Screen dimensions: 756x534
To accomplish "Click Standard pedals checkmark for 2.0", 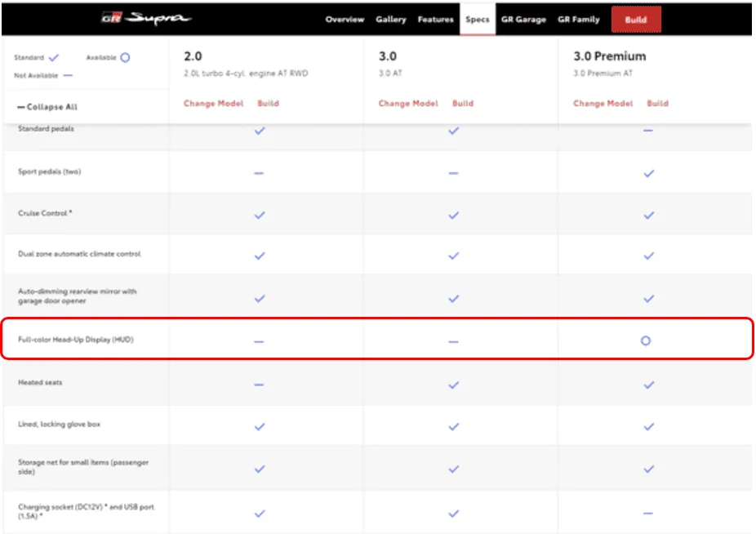I will [260, 131].
